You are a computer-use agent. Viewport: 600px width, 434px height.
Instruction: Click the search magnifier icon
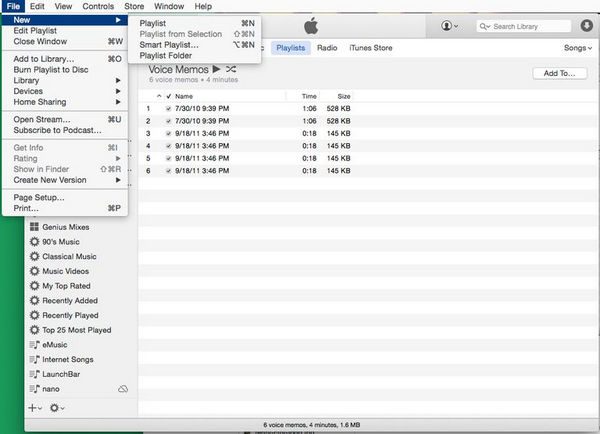484,26
